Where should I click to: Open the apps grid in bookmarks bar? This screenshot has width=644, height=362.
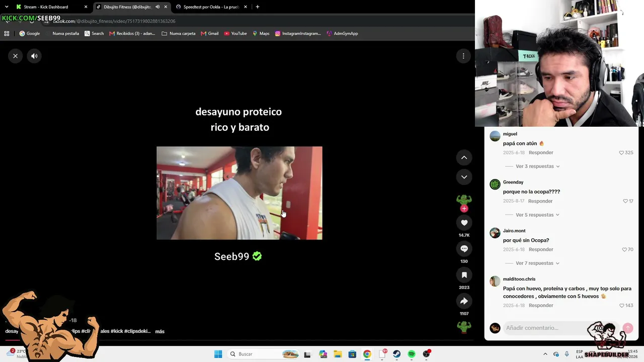coord(7,34)
